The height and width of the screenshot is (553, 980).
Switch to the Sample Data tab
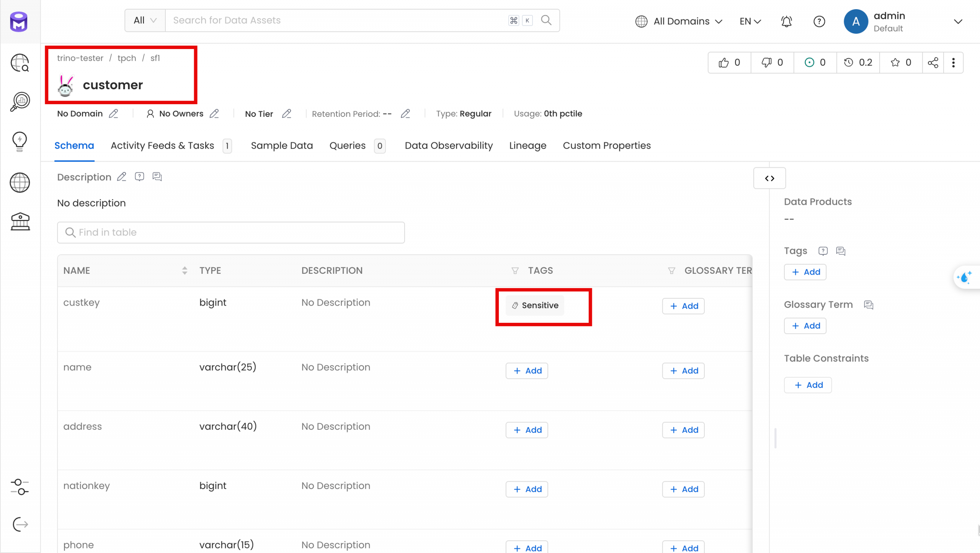(x=282, y=146)
